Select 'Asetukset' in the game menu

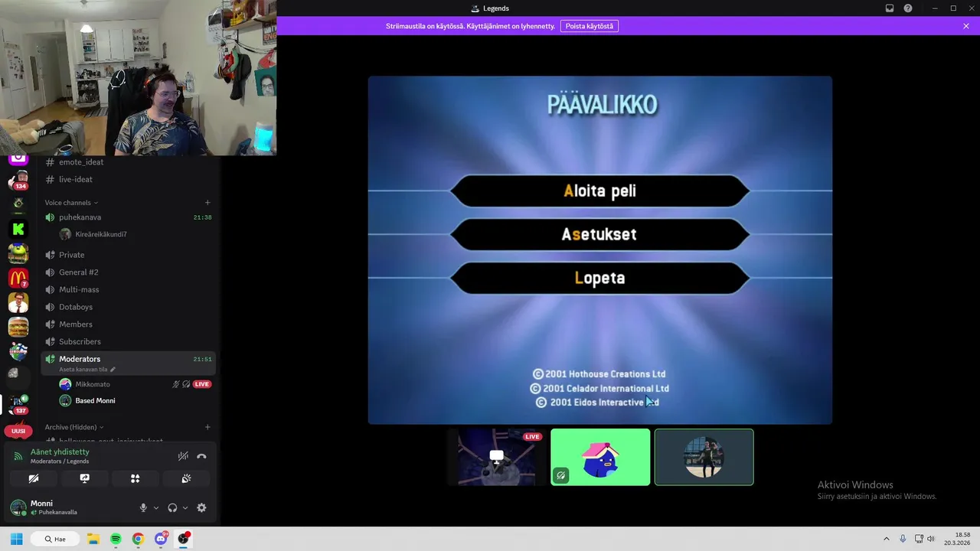click(599, 234)
